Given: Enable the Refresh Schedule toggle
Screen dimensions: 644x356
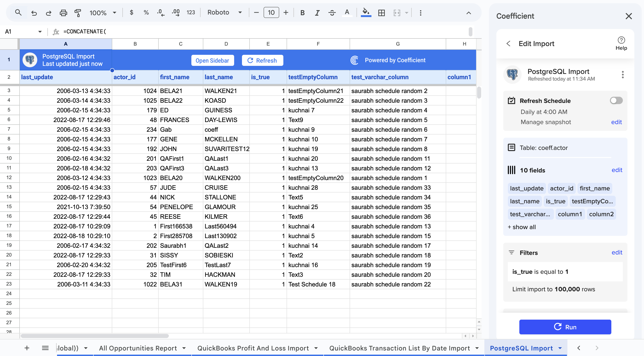Looking at the screenshot, I should click(x=616, y=100).
